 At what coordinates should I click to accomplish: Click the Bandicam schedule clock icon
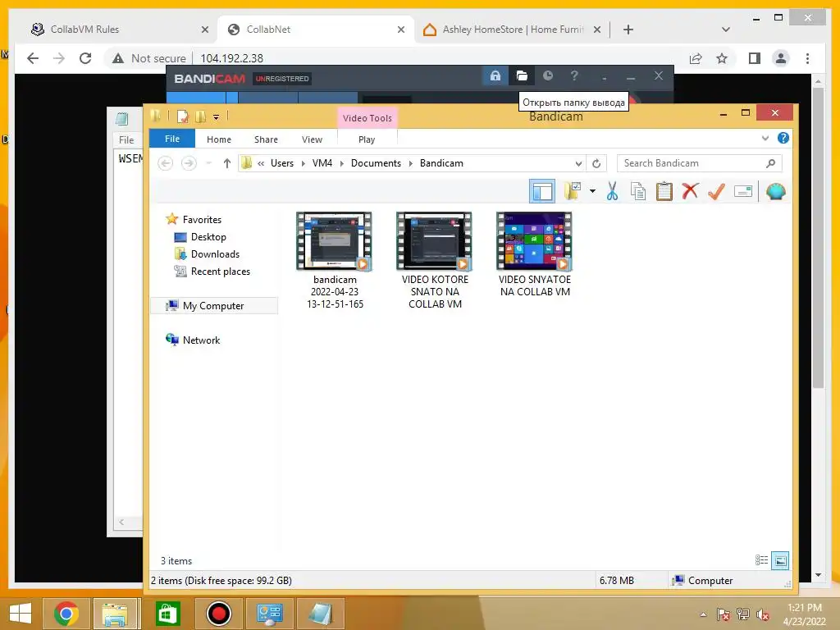tap(547, 76)
